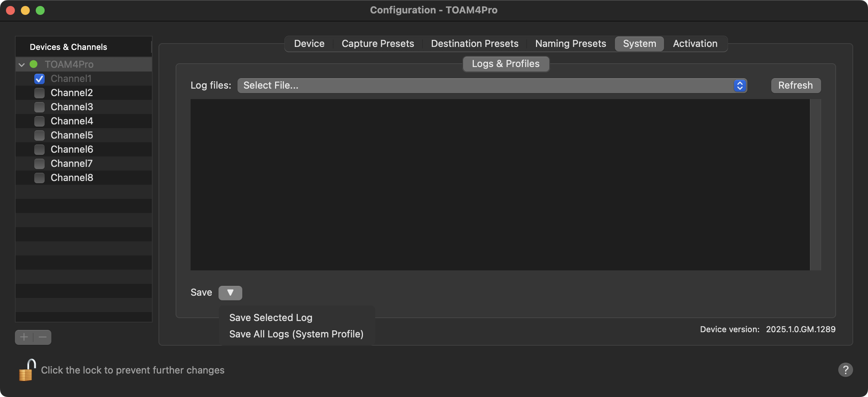
Task: Turn on the Channel7 checkbox
Action: pos(39,163)
